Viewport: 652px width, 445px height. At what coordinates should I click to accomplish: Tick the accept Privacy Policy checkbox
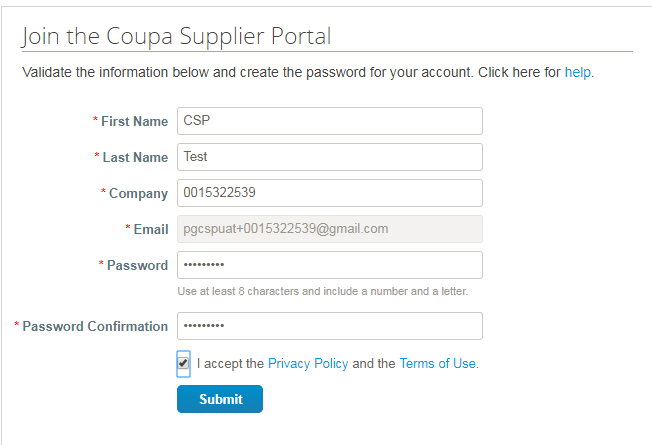(x=183, y=363)
